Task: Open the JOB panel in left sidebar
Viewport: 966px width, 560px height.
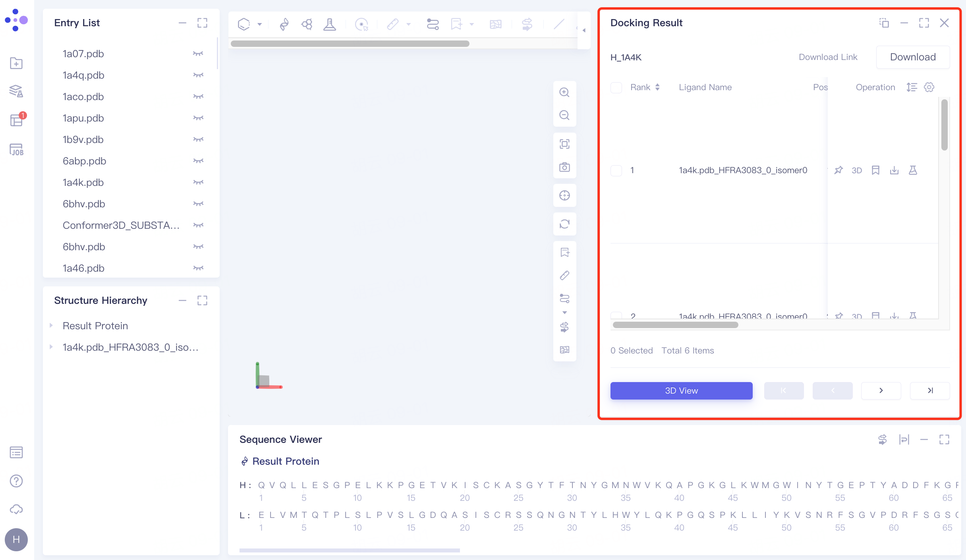Action: tap(16, 150)
